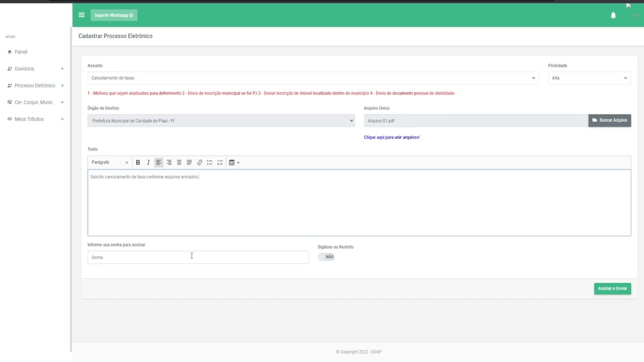Image resolution: width=644 pixels, height=362 pixels.
Task: Click the Copyright 2022 - SGGP footer text
Action: tap(359, 352)
